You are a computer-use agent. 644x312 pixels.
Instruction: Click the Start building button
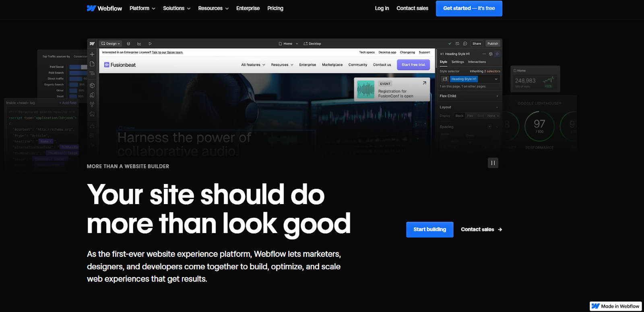430,229
